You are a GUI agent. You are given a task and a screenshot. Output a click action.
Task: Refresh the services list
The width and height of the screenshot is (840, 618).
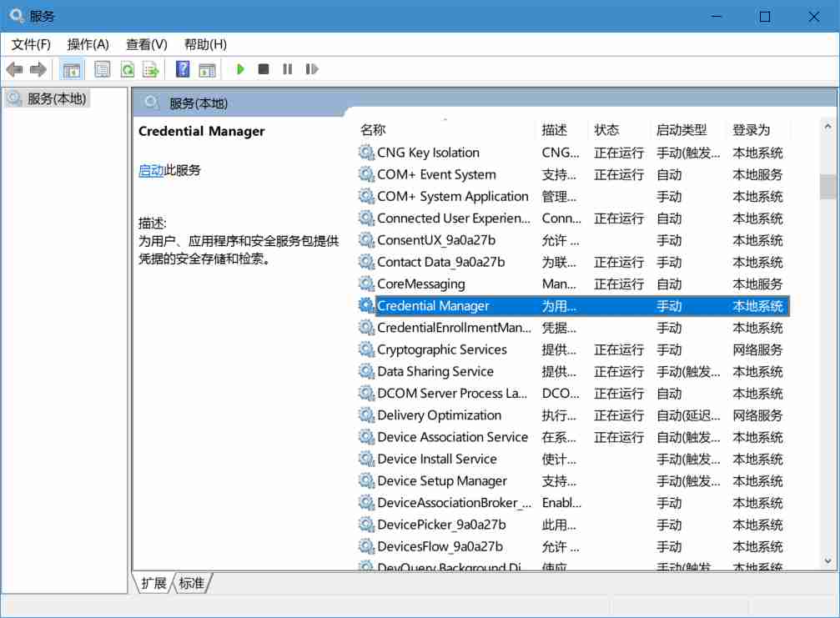[126, 69]
